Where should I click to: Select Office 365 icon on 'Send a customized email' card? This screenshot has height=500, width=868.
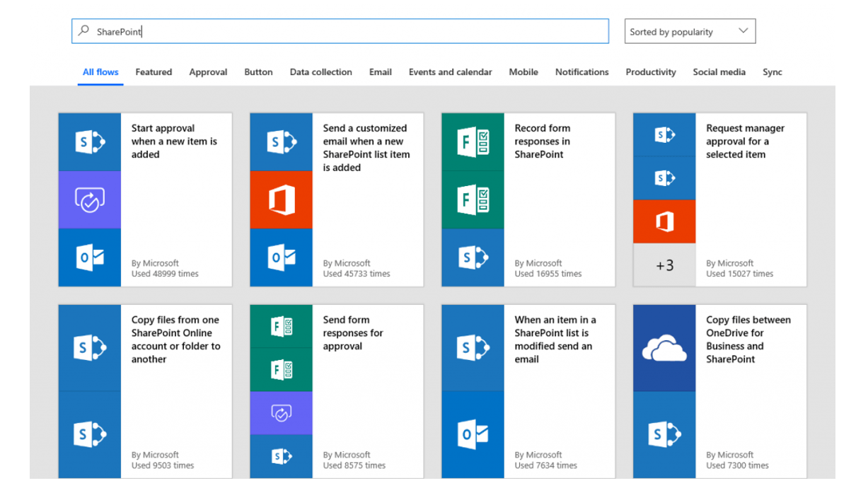pos(282,200)
